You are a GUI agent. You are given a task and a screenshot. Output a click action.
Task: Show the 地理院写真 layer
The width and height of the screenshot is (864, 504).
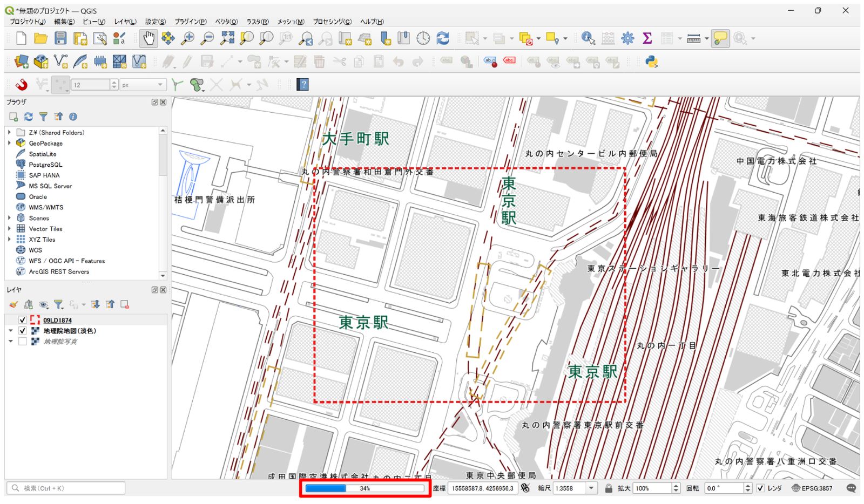(22, 342)
